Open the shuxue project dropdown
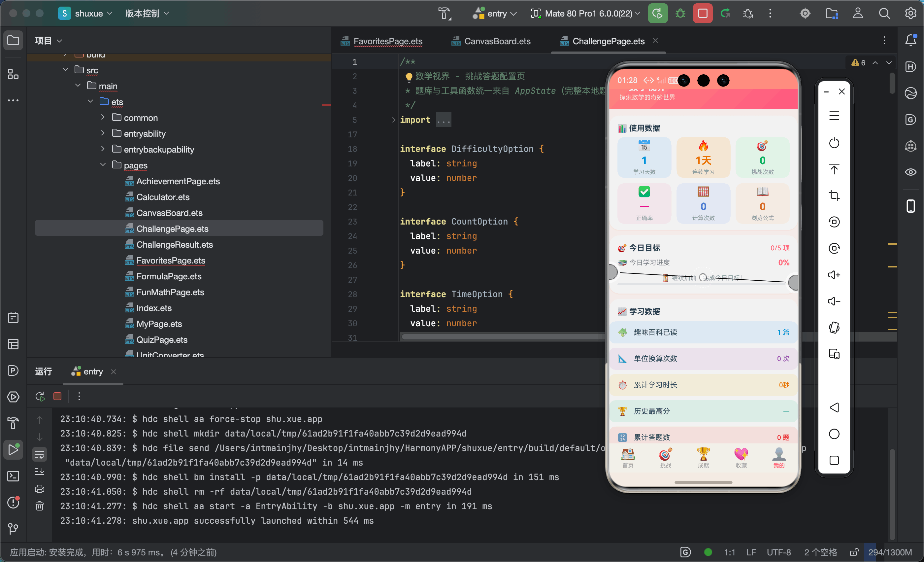The image size is (924, 562). (x=85, y=14)
